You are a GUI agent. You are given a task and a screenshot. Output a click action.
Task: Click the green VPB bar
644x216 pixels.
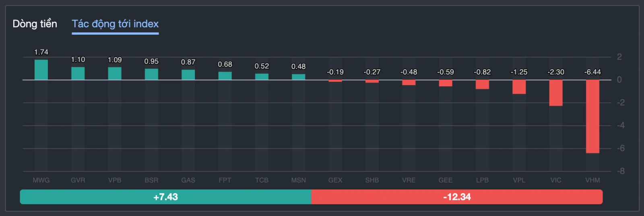pyautogui.click(x=115, y=73)
